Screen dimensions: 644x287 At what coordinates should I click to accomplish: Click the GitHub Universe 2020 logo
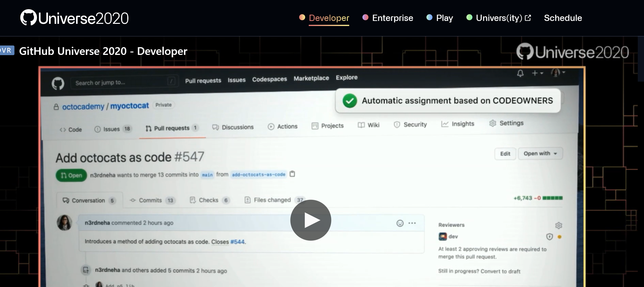coord(74,18)
